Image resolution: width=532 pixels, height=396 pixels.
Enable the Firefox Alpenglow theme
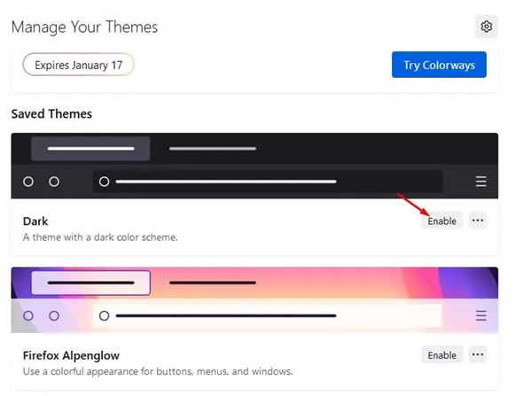[x=442, y=355]
